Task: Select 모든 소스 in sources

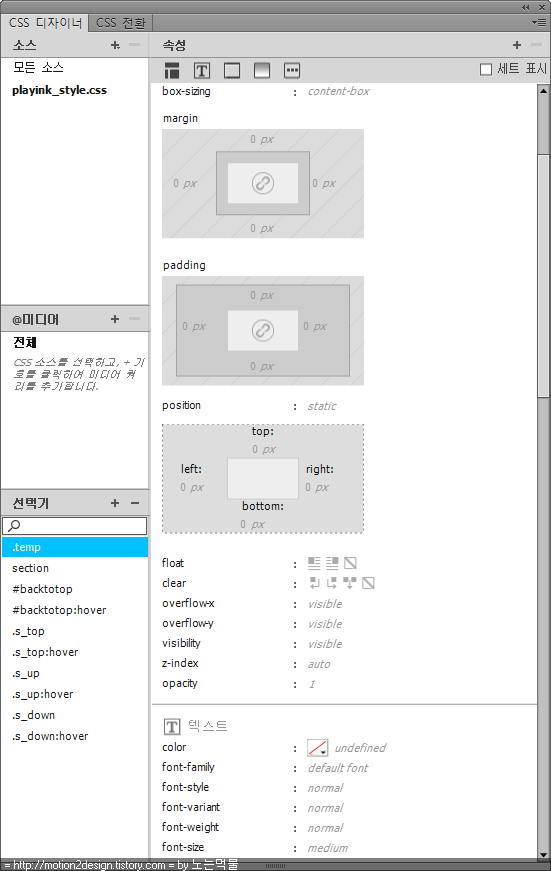Action: click(x=38, y=67)
